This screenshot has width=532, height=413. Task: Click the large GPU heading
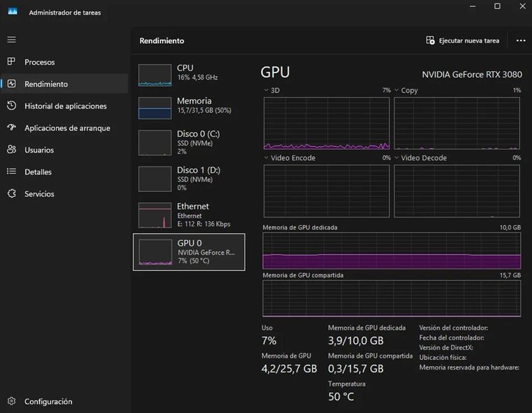point(275,72)
